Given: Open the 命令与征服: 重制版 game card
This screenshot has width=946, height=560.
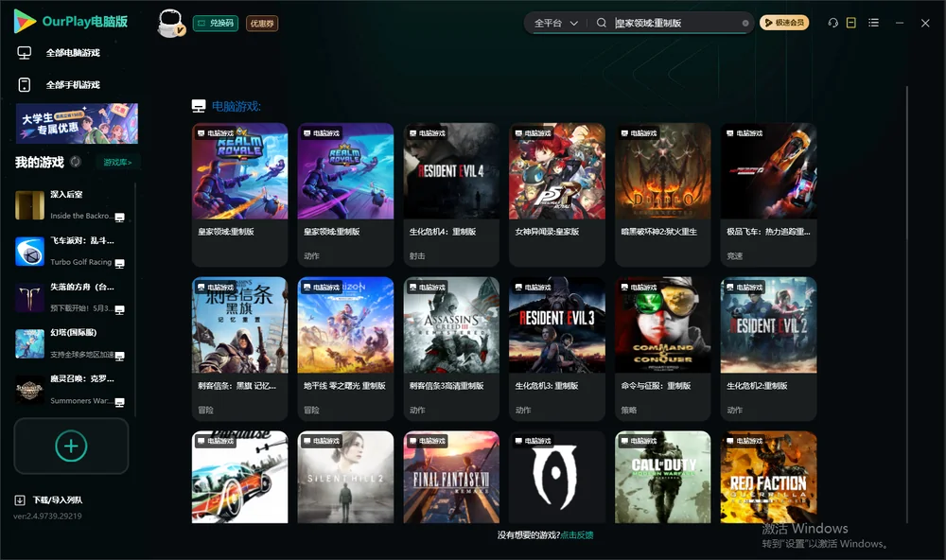Looking at the screenshot, I should tap(663, 349).
